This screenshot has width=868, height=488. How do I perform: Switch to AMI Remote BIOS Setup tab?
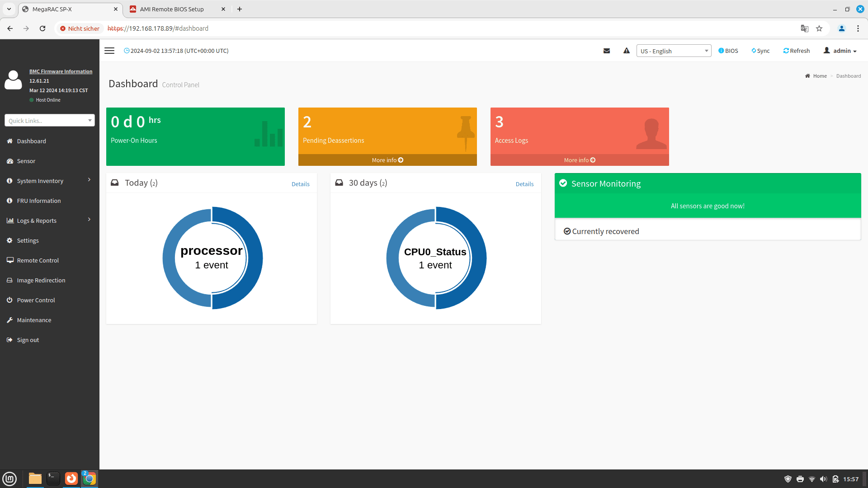pos(172,9)
